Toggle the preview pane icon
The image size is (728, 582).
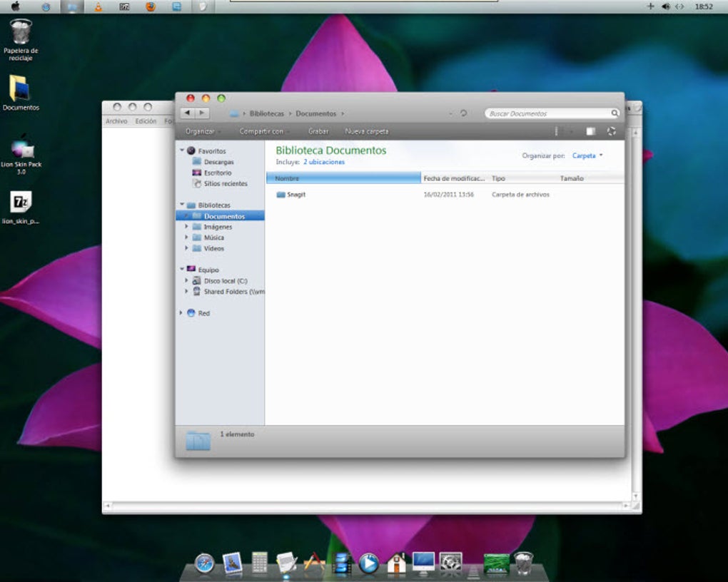pyautogui.click(x=590, y=131)
